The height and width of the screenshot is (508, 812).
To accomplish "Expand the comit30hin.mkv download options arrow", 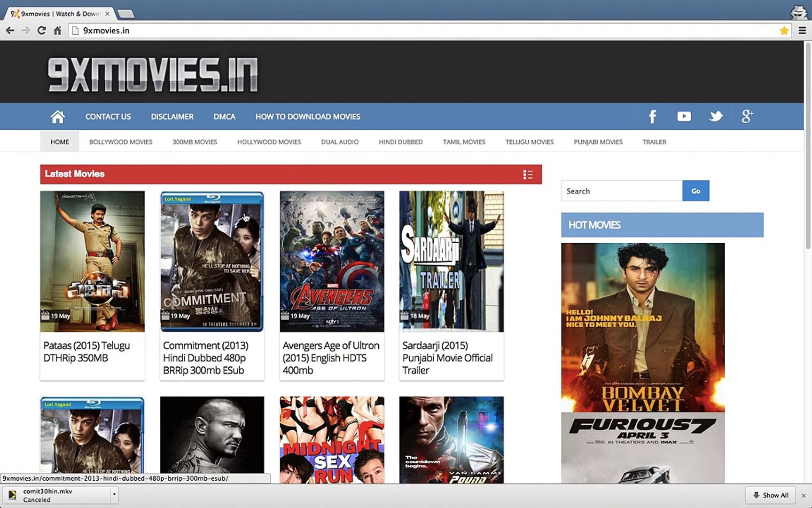I will click(x=114, y=495).
